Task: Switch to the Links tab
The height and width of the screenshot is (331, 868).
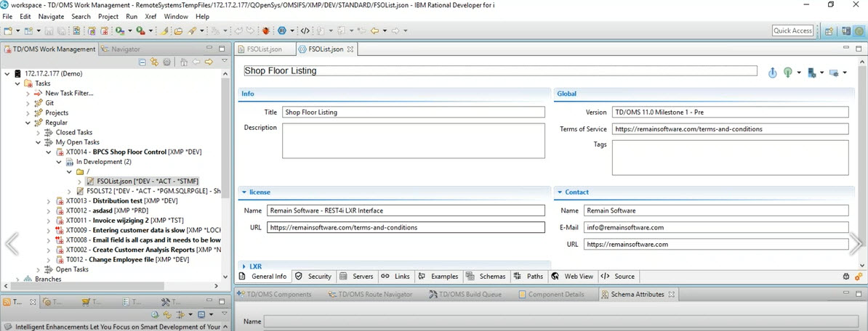Action: coord(395,277)
